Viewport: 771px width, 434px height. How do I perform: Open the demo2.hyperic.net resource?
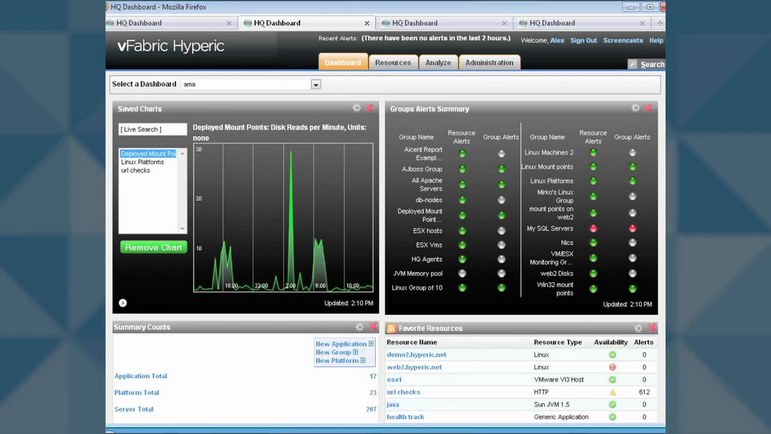pos(416,354)
